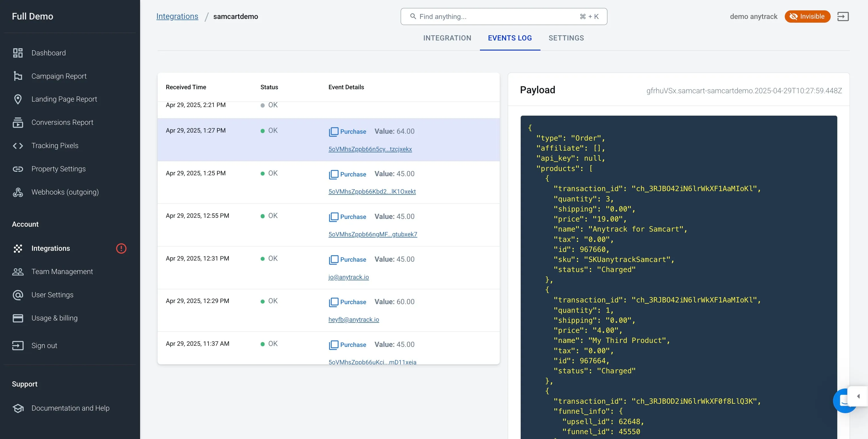Open Dashboard in the sidebar menu
The image size is (868, 439).
click(49, 53)
